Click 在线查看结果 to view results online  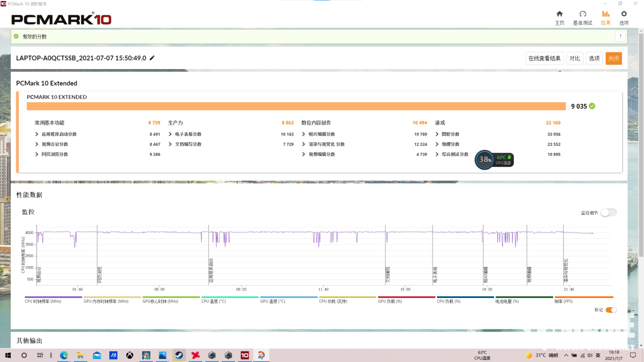point(544,58)
